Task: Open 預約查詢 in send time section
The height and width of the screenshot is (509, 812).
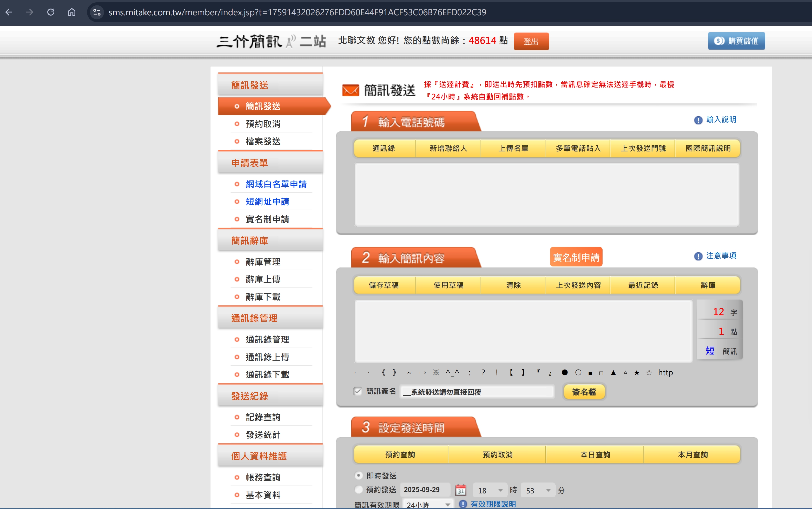Action: point(400,455)
